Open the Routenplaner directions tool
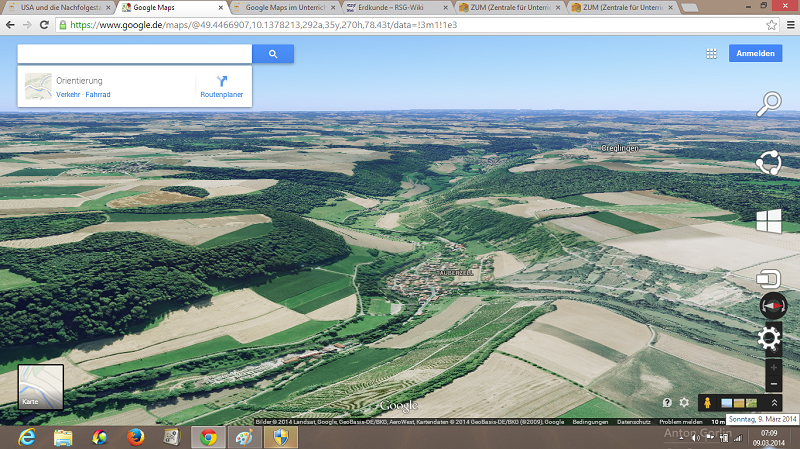Image resolution: width=800 pixels, height=449 pixels. tap(221, 87)
